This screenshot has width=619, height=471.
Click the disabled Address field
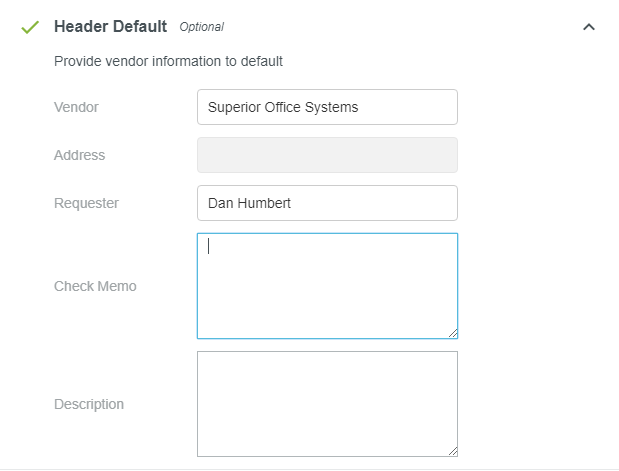(x=327, y=155)
